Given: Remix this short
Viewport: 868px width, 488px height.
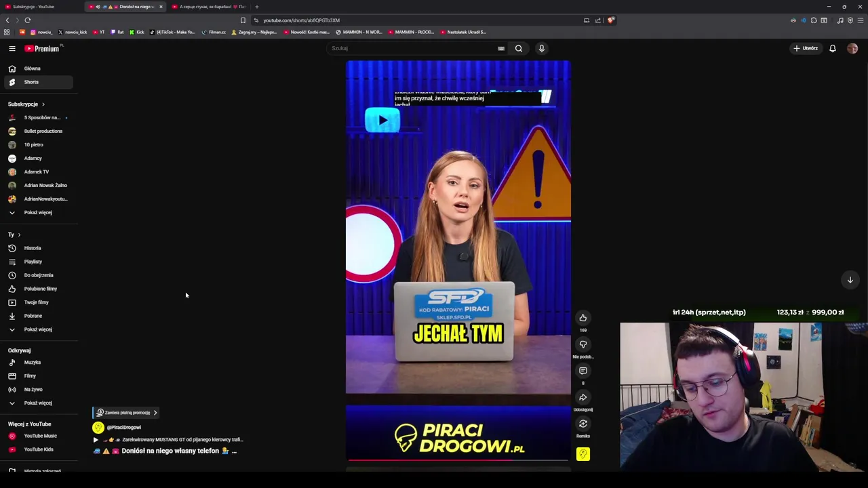Looking at the screenshot, I should click(583, 424).
